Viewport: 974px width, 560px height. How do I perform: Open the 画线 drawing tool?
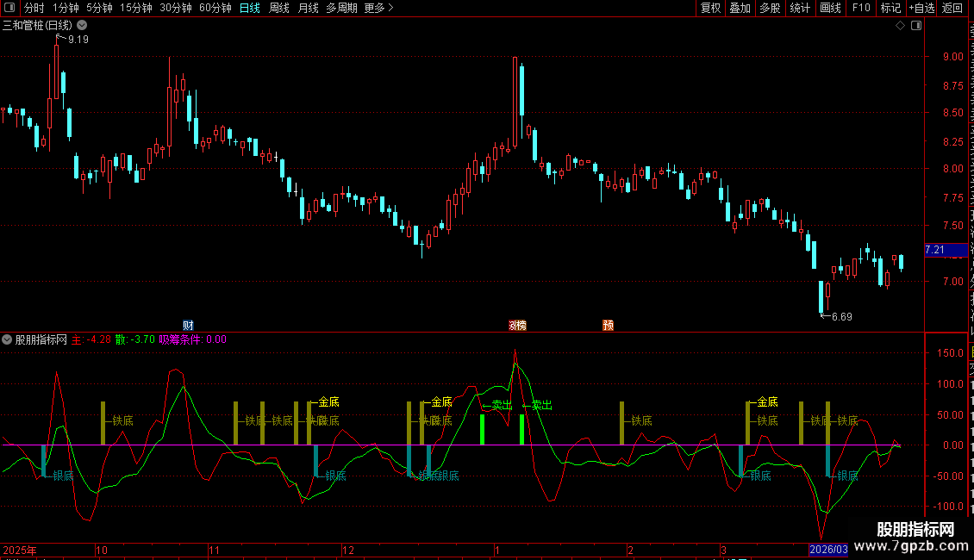click(x=830, y=8)
